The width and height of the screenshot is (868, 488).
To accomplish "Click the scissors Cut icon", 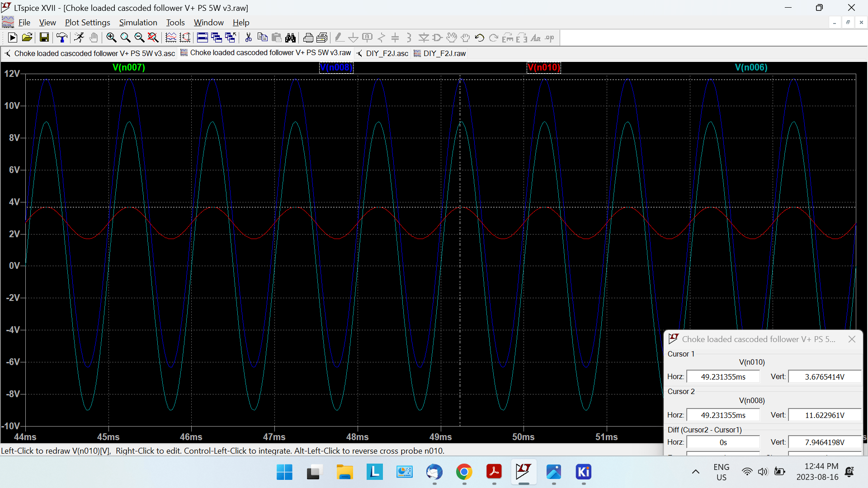I will click(248, 38).
